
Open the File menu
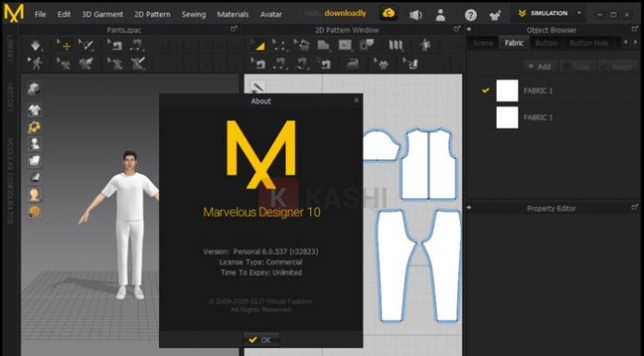(41, 15)
